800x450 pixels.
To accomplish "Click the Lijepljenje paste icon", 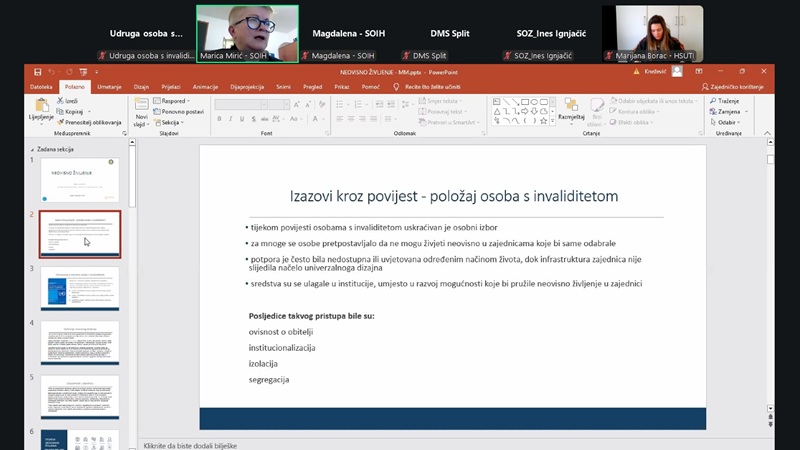I will tap(40, 108).
